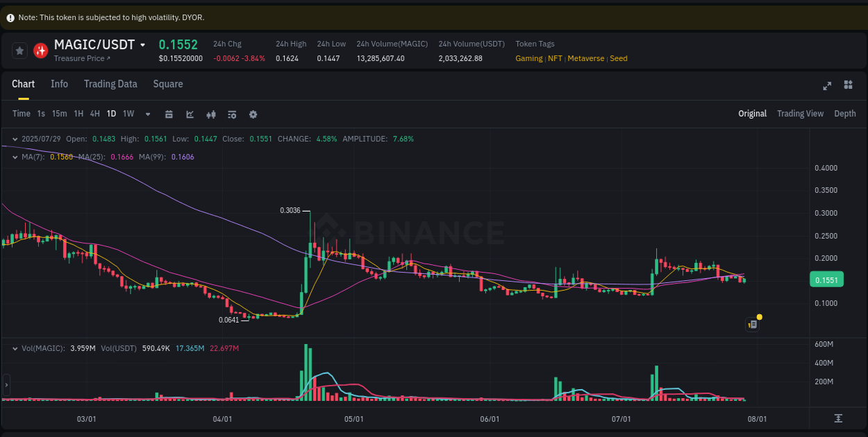Open the extra timeframe dropdown after 1W
Viewport: 868px width, 437px height.
[x=147, y=114]
